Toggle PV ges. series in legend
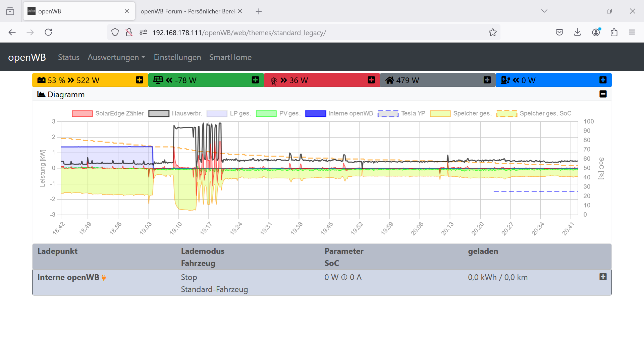 [x=278, y=113]
